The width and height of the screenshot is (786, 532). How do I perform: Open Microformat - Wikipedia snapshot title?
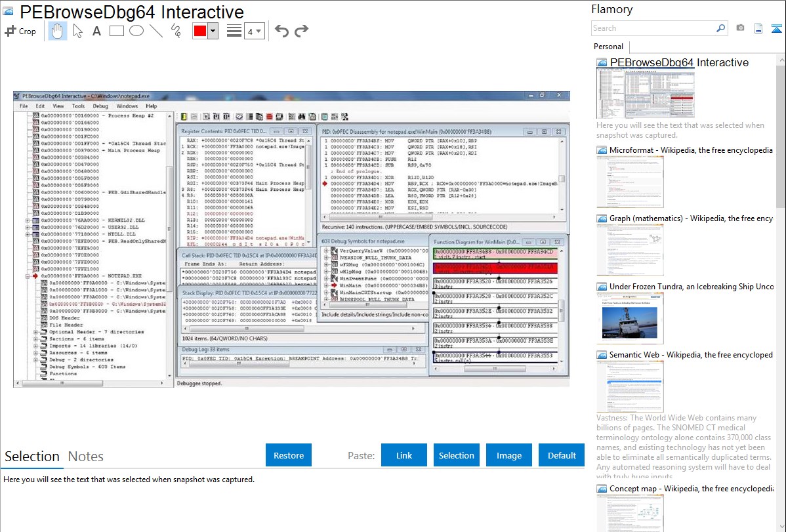(x=691, y=150)
